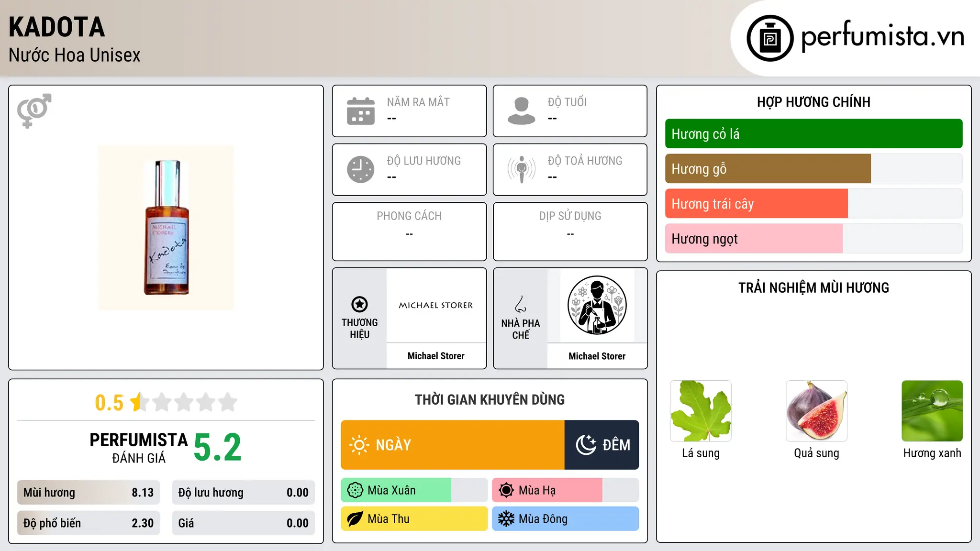Click the Giá 0.00 score row
Screen dimensions: 980x551
point(244,523)
